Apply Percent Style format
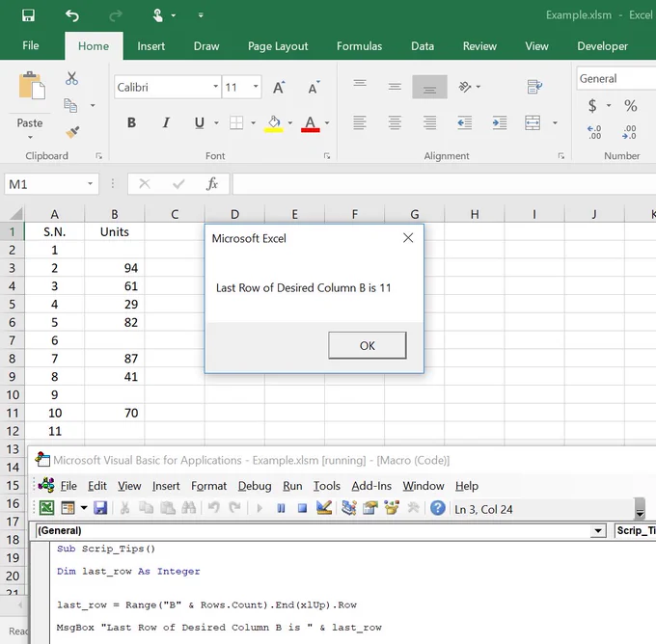This screenshot has height=644, width=656. click(631, 105)
